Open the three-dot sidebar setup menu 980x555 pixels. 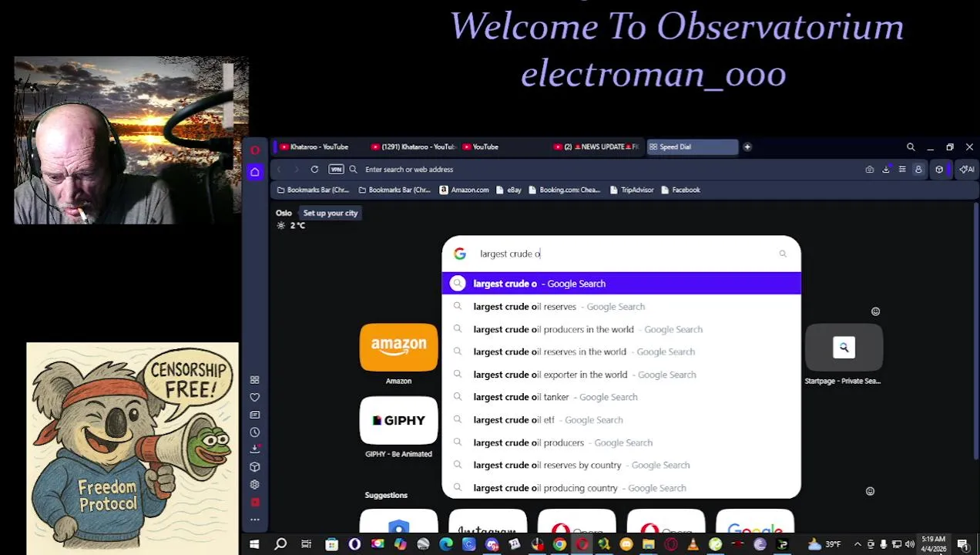click(255, 520)
